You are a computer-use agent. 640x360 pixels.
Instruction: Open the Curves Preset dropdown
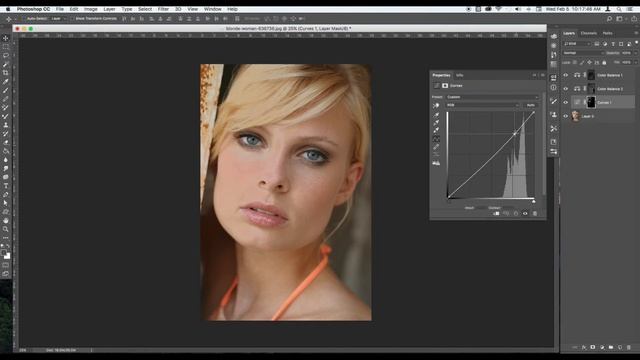[x=493, y=97]
